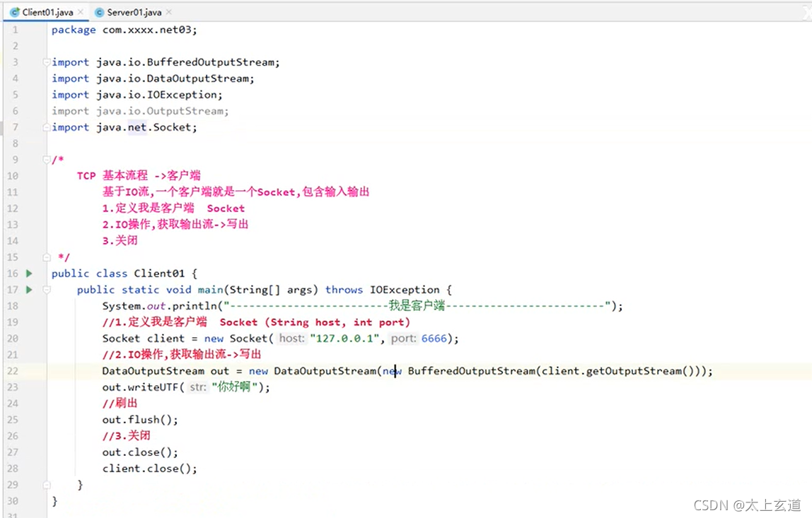Click the port: parameter hint
The width and height of the screenshot is (812, 518).
pyautogui.click(x=403, y=339)
